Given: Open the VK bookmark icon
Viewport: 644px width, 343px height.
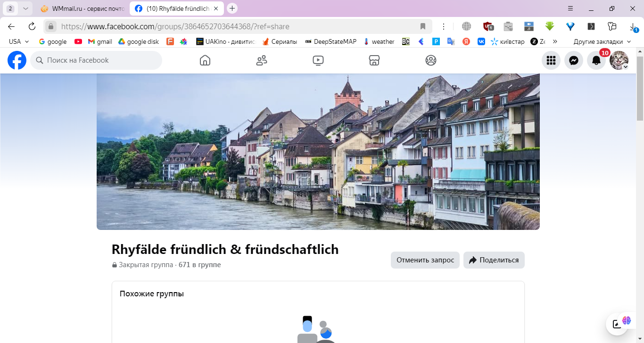Looking at the screenshot, I should (481, 41).
